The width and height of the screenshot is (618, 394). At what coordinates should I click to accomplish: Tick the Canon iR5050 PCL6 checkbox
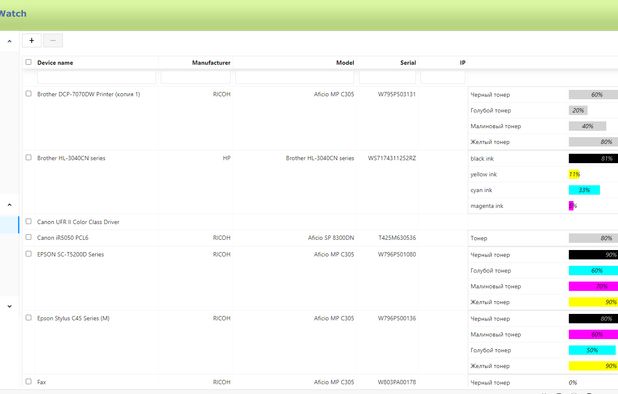tap(28, 237)
